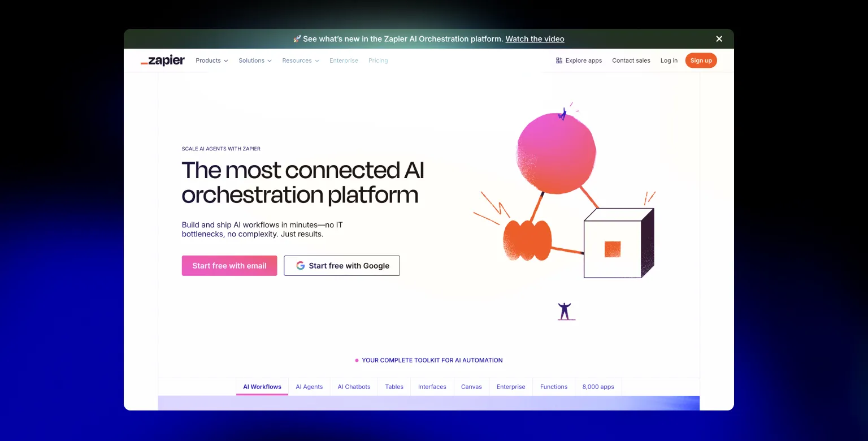The height and width of the screenshot is (441, 868).
Task: Click 'SCALE AI AGENTS WITH ZAPIER' text
Action: (x=221, y=149)
